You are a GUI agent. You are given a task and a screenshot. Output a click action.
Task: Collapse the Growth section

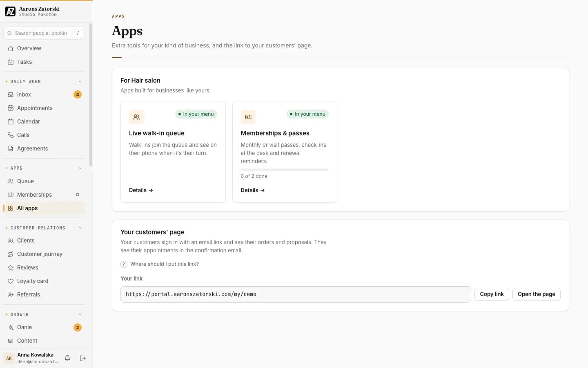pos(80,314)
